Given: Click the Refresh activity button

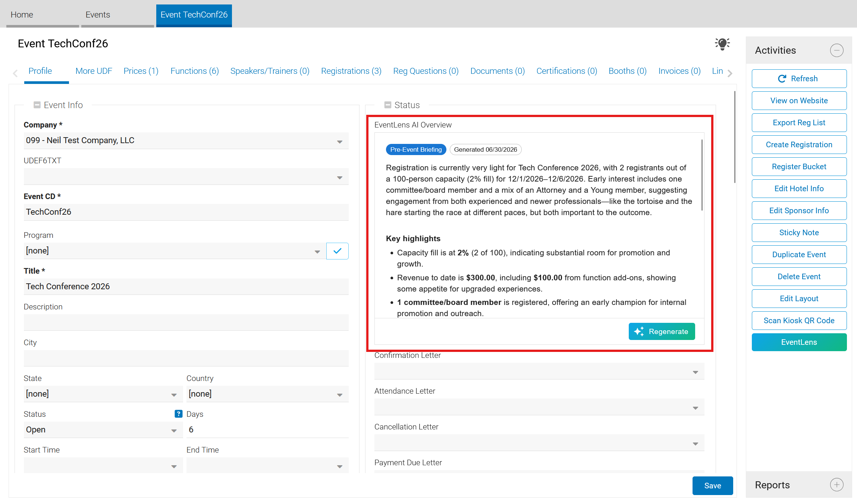Looking at the screenshot, I should pos(799,79).
